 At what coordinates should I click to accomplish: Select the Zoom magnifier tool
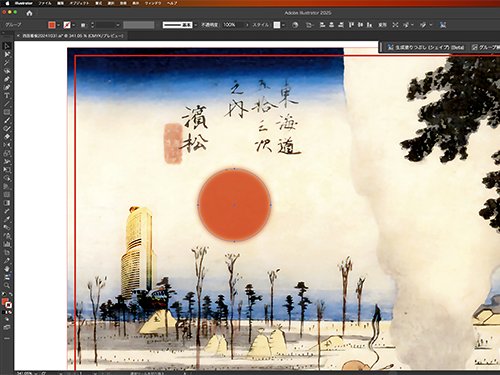point(7,285)
